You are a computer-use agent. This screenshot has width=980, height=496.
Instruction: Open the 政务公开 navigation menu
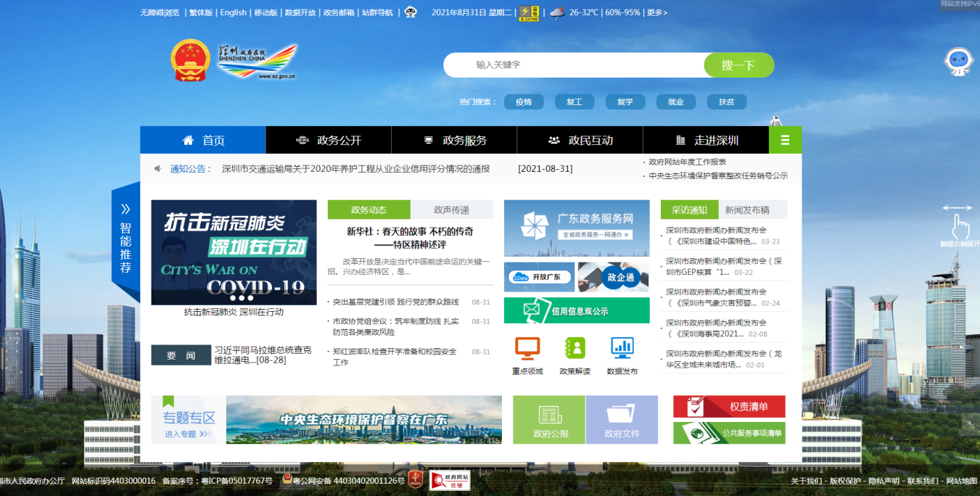pos(329,140)
